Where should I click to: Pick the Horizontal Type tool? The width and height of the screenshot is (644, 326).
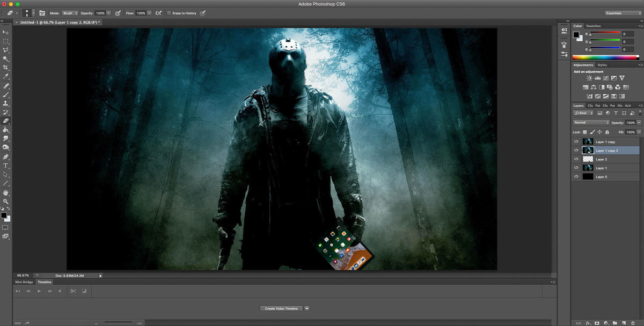click(6, 166)
